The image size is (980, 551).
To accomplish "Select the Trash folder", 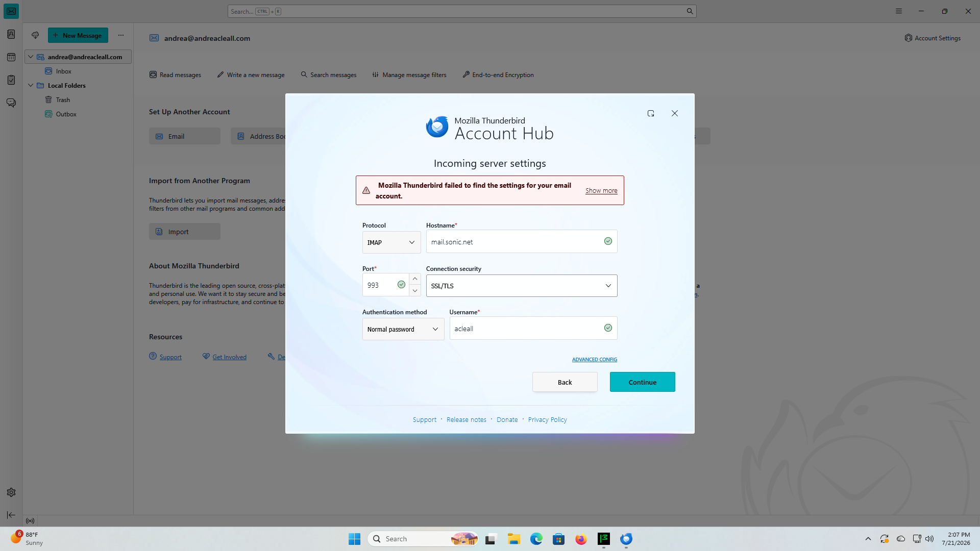I will 63,99.
